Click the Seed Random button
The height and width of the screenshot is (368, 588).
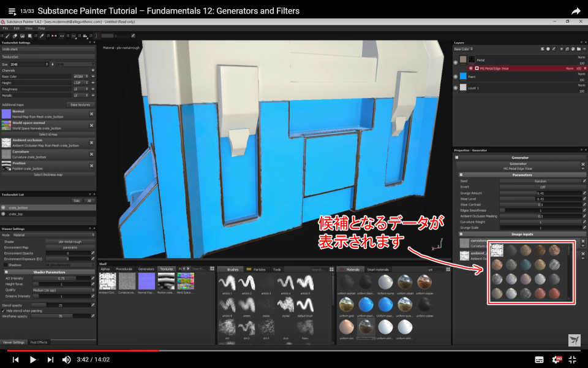tap(540, 181)
